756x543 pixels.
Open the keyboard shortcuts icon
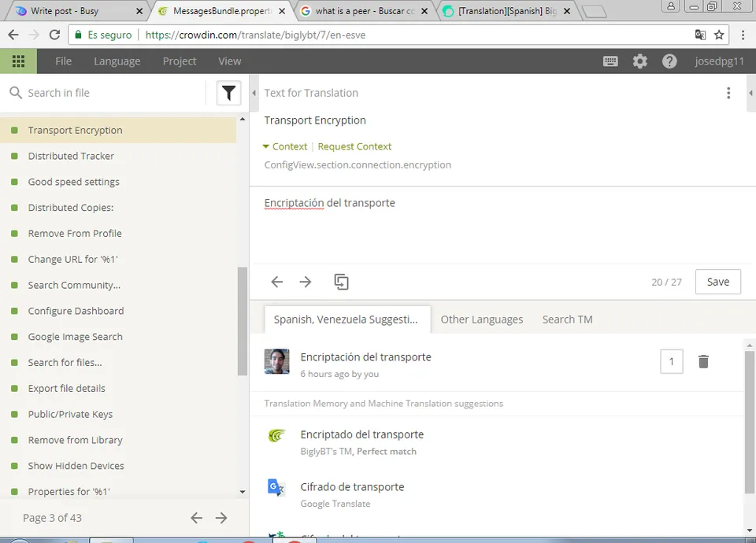(x=610, y=61)
